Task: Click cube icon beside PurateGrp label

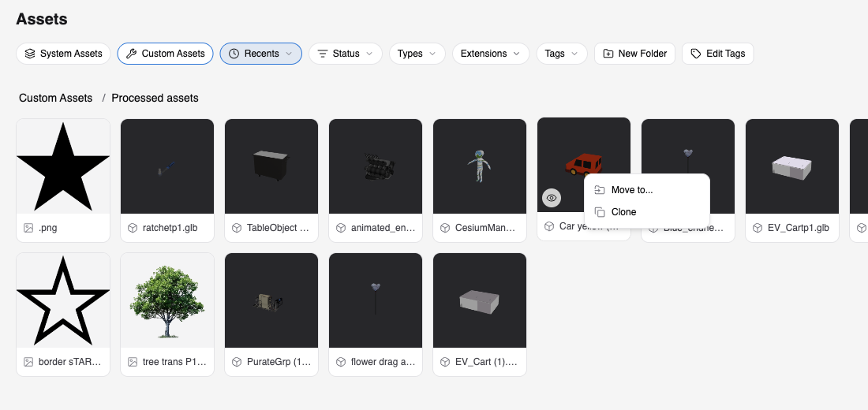Action: coord(237,362)
